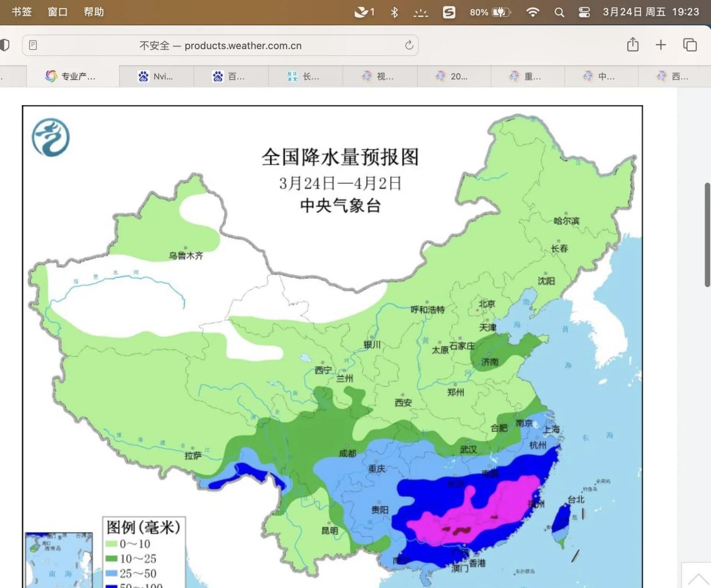Click the 成都 city label
711x588 pixels.
click(347, 453)
